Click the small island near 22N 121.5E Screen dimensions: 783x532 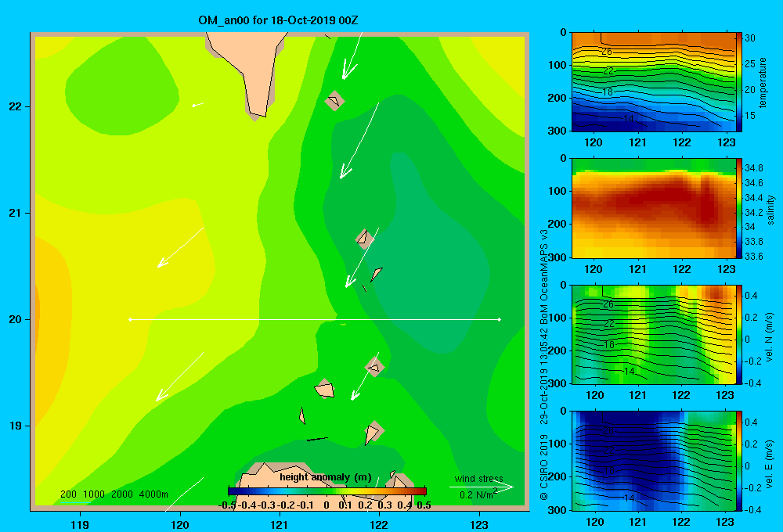334,101
